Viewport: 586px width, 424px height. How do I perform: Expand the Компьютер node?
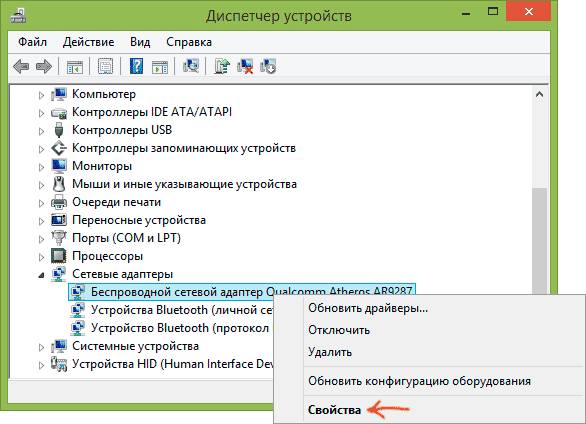tap(41, 95)
